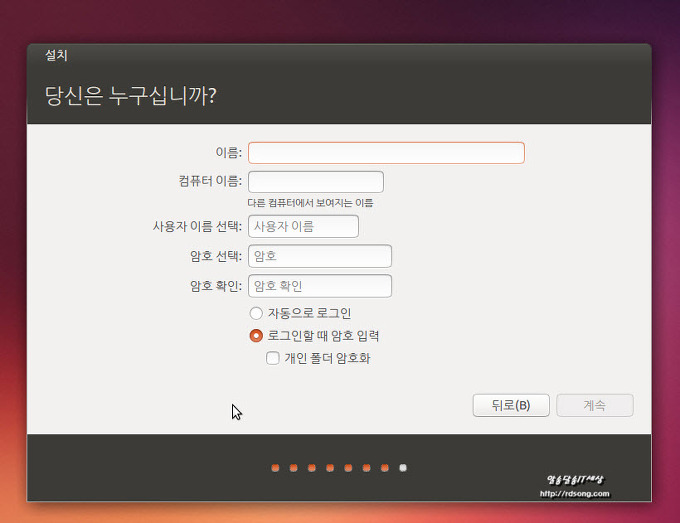Choose the 로그인할 때 암호 입력 radio button
The width and height of the screenshot is (680, 523).
257,336
